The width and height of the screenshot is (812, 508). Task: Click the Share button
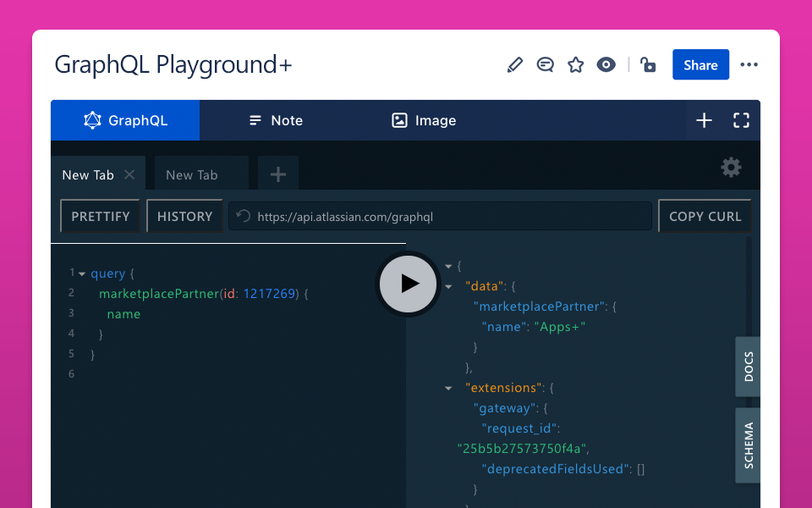(x=700, y=65)
